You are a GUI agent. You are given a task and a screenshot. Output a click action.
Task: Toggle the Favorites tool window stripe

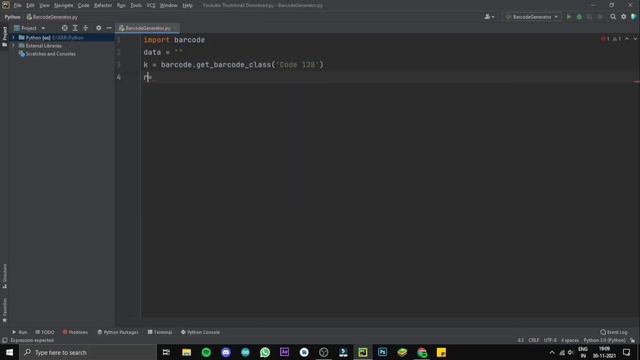tap(4, 310)
